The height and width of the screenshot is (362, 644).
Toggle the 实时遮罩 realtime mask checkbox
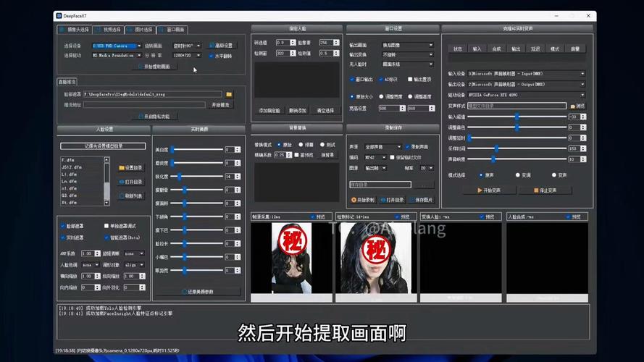[63, 237]
